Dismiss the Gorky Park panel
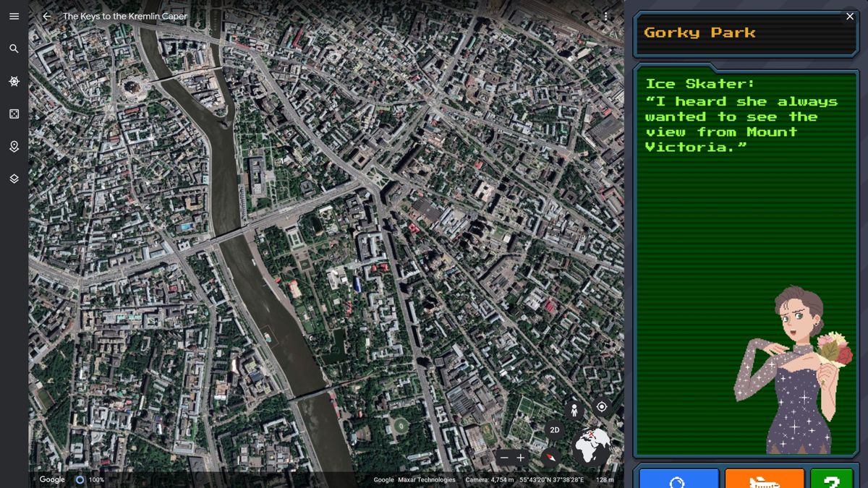This screenshot has height=488, width=868. tap(850, 16)
